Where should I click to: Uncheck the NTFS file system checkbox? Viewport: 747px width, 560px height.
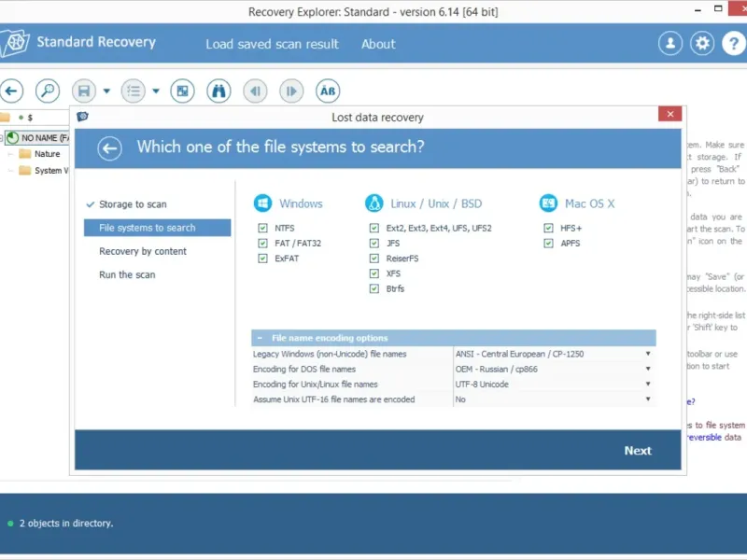pyautogui.click(x=262, y=228)
